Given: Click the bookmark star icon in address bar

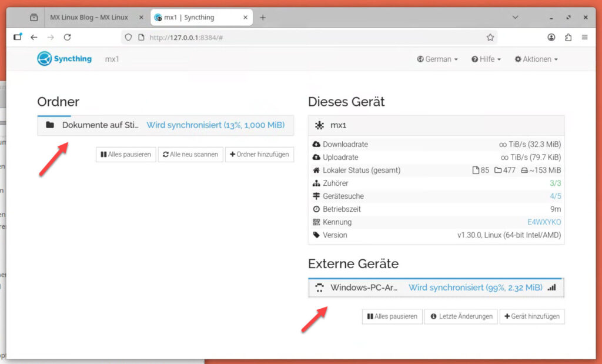Looking at the screenshot, I should point(490,37).
